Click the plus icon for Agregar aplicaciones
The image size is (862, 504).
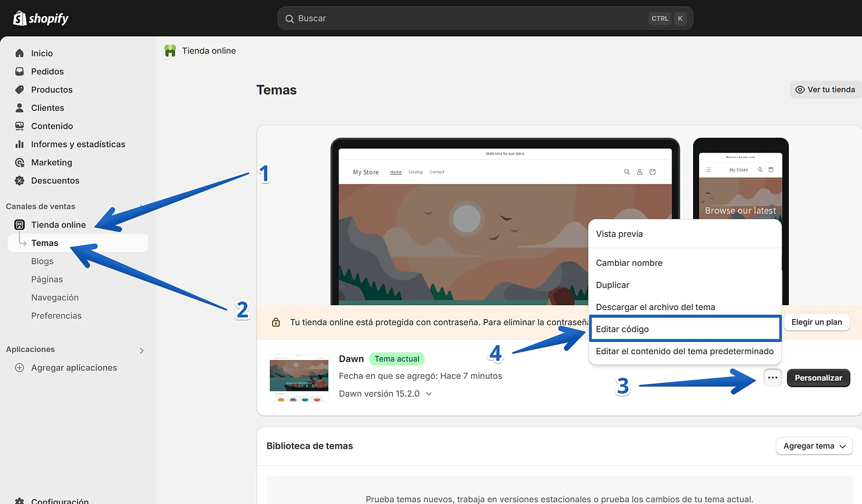(x=19, y=368)
